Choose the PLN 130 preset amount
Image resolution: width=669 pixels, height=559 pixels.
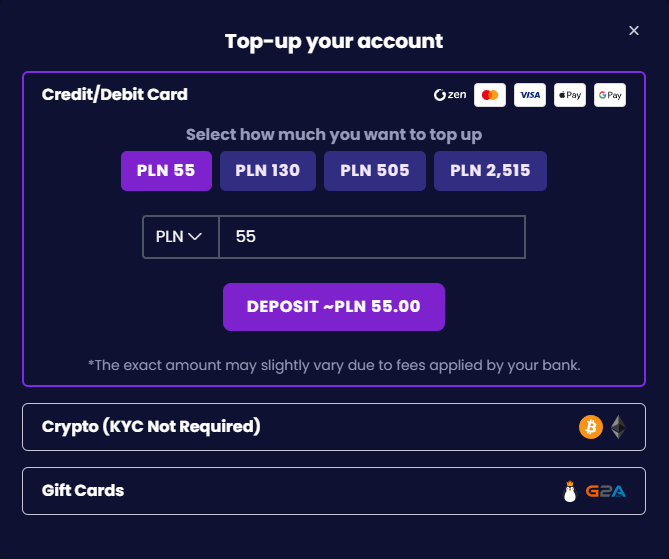point(267,170)
